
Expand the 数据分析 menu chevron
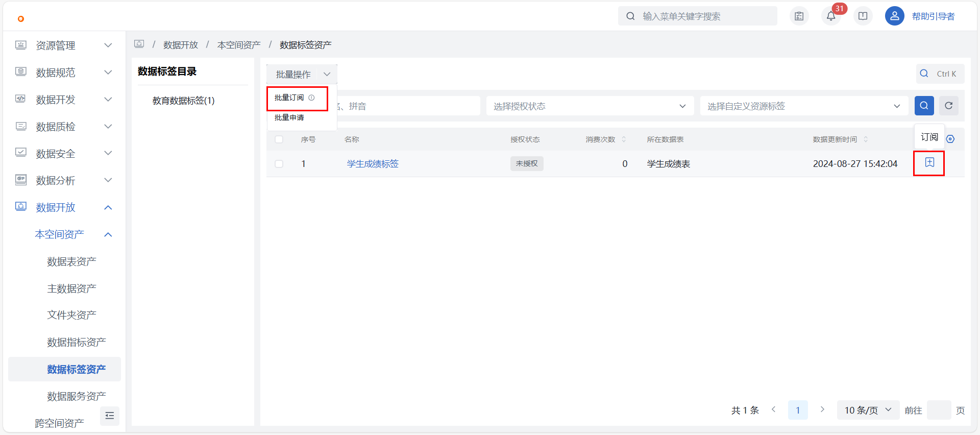pyautogui.click(x=108, y=180)
